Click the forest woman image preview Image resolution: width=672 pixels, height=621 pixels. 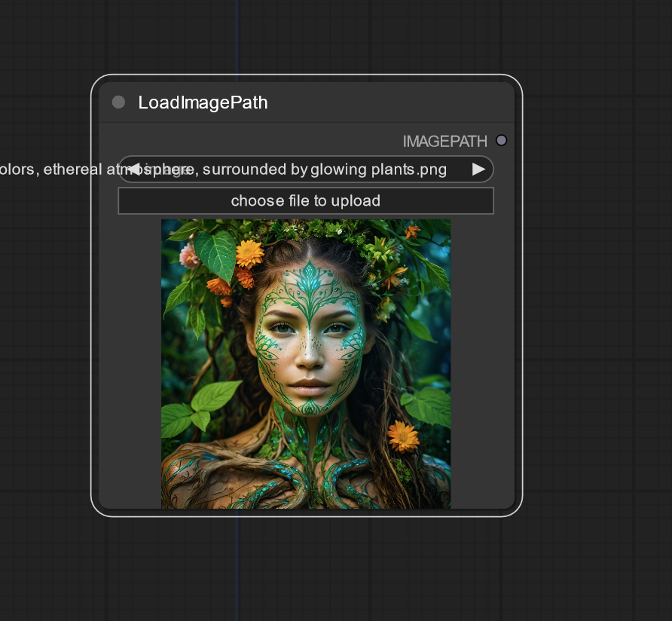point(306,363)
